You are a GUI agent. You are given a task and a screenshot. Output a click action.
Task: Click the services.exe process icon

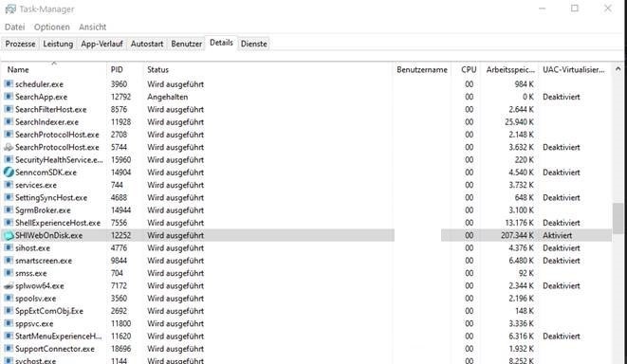(x=9, y=185)
